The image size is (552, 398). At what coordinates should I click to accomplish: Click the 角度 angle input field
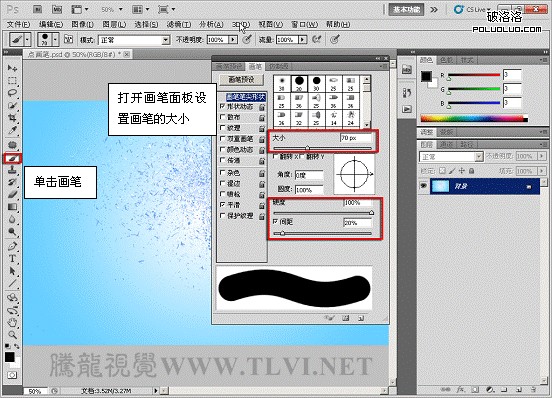(x=309, y=175)
